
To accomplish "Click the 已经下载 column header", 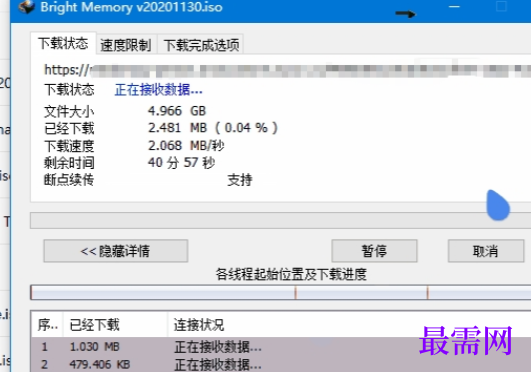I will point(115,325).
